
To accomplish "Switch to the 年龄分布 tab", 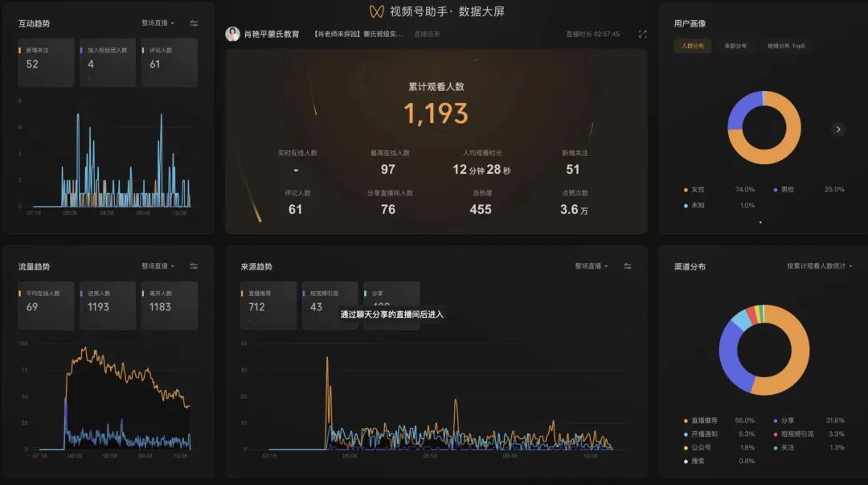I will point(735,46).
